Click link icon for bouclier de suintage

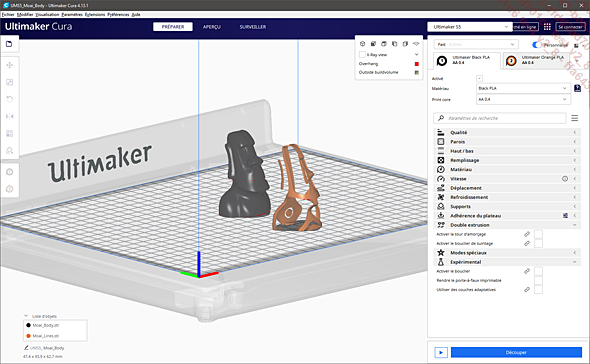coord(527,244)
